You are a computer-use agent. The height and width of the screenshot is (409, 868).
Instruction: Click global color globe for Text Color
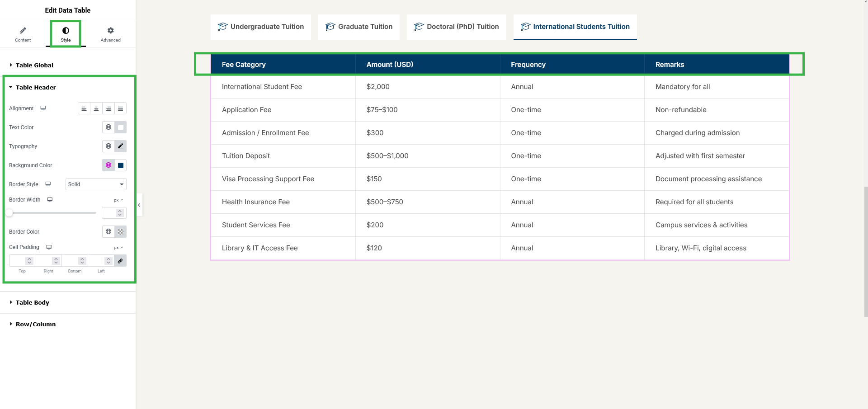click(108, 127)
